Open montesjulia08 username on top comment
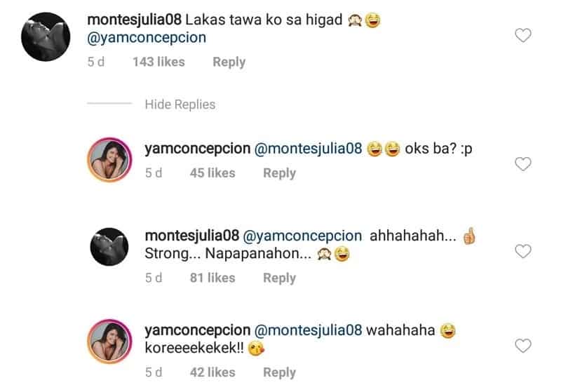561x392 pixels. pyautogui.click(x=135, y=20)
